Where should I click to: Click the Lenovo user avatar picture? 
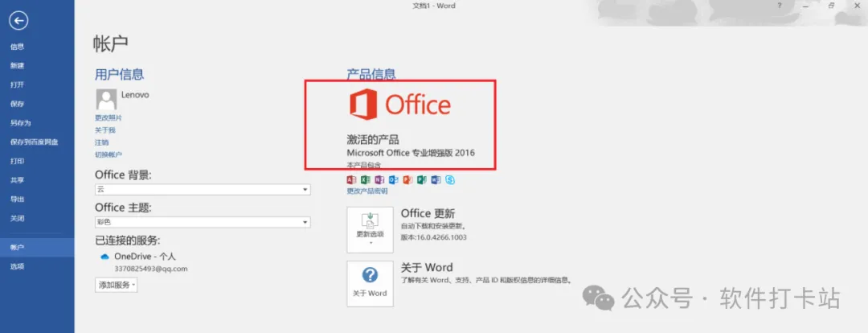[x=106, y=100]
